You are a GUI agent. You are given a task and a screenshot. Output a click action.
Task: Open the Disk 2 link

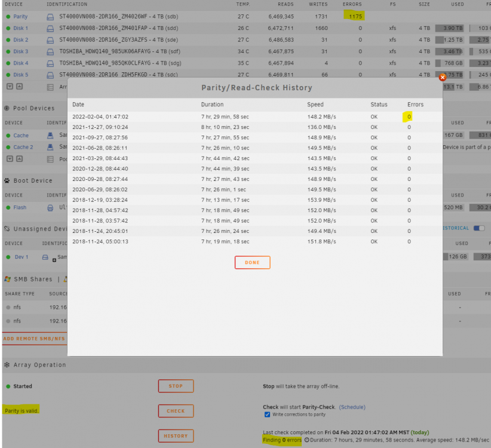(21, 40)
